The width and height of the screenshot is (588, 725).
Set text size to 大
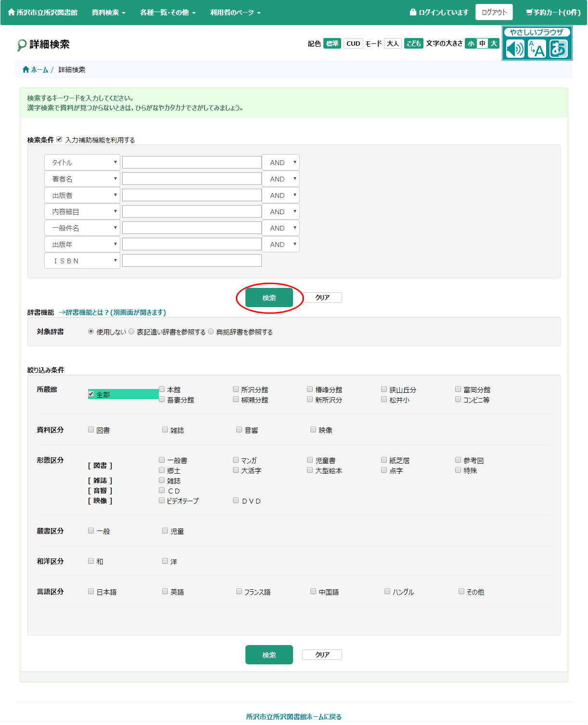click(493, 44)
